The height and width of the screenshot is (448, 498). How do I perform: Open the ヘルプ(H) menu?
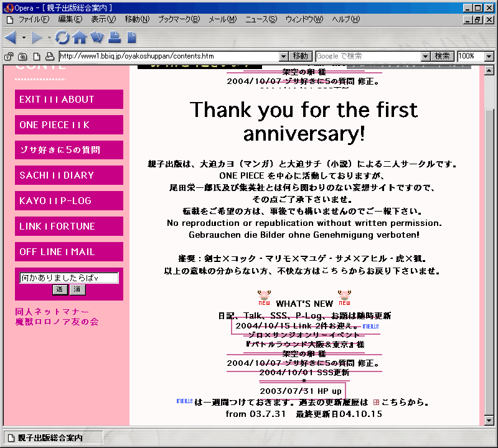point(346,19)
